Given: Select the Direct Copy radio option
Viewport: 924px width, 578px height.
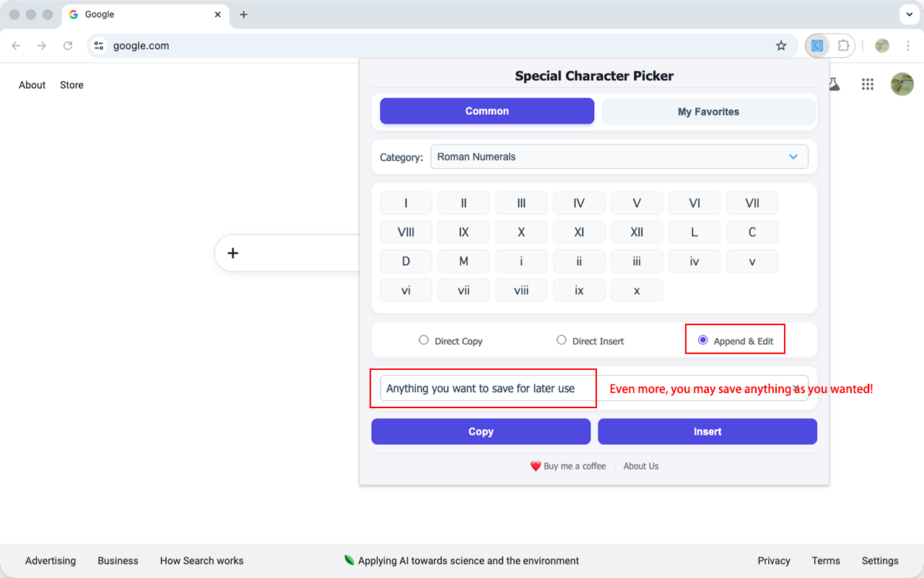Looking at the screenshot, I should [x=424, y=340].
